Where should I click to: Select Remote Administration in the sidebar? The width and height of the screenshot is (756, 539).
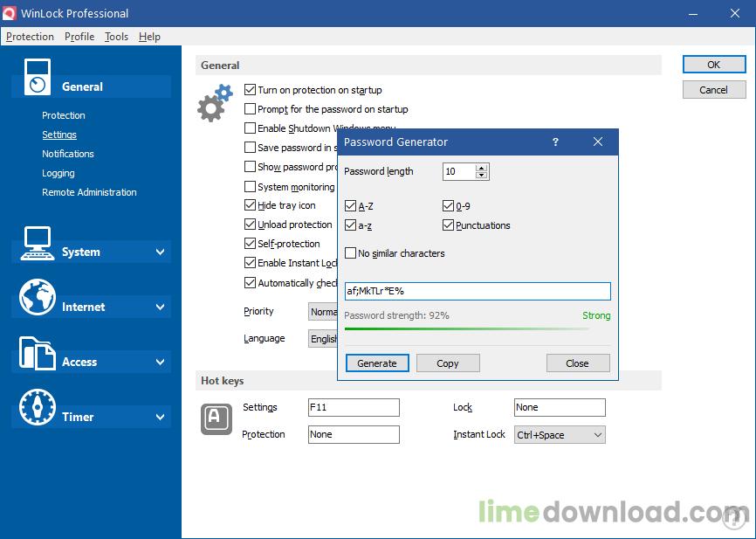point(89,192)
